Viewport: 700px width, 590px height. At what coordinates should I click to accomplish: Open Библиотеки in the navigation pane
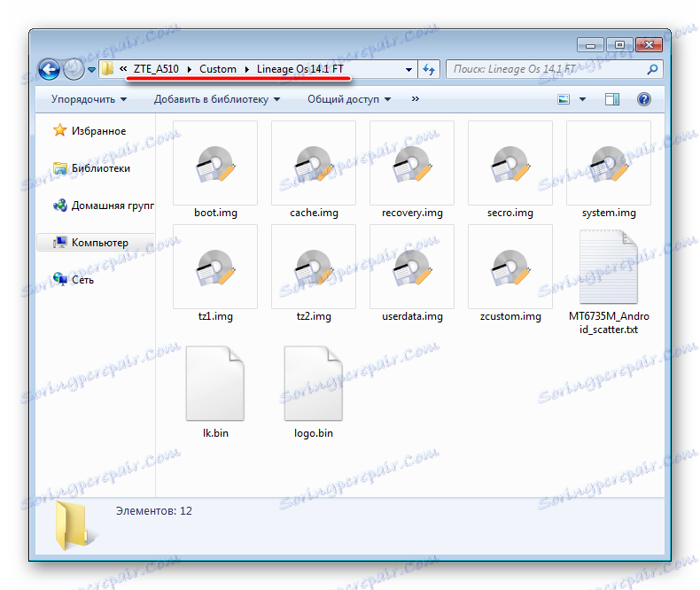pos(91,168)
